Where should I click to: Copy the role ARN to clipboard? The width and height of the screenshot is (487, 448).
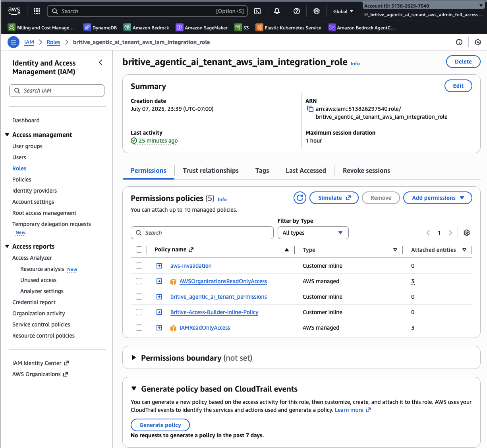click(x=310, y=109)
